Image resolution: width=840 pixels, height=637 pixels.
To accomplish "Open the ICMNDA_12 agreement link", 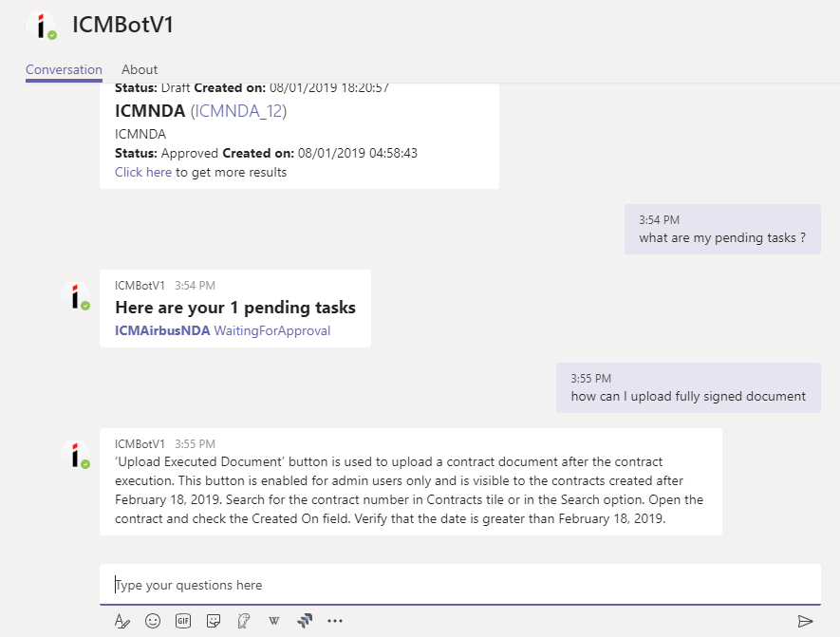I will coord(238,111).
